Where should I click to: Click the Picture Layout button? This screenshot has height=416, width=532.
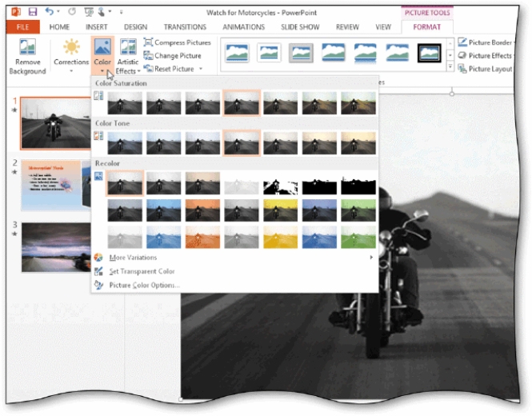pyautogui.click(x=490, y=69)
